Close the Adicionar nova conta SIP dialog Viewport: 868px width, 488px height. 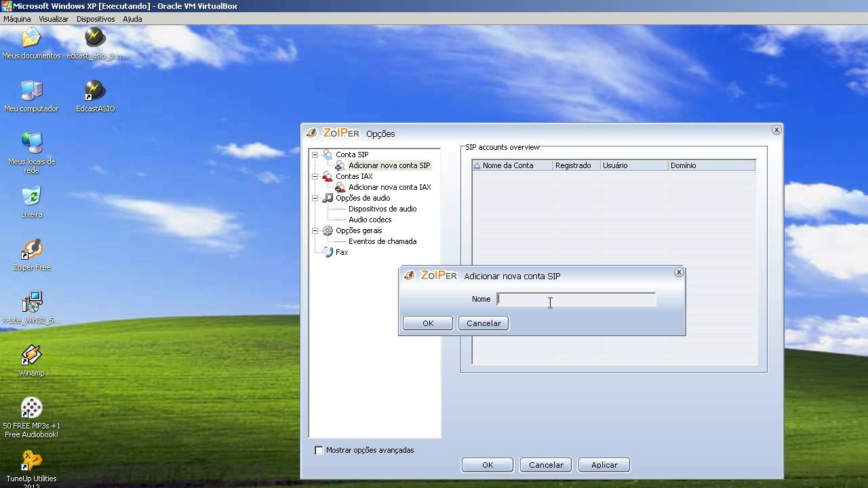click(679, 272)
